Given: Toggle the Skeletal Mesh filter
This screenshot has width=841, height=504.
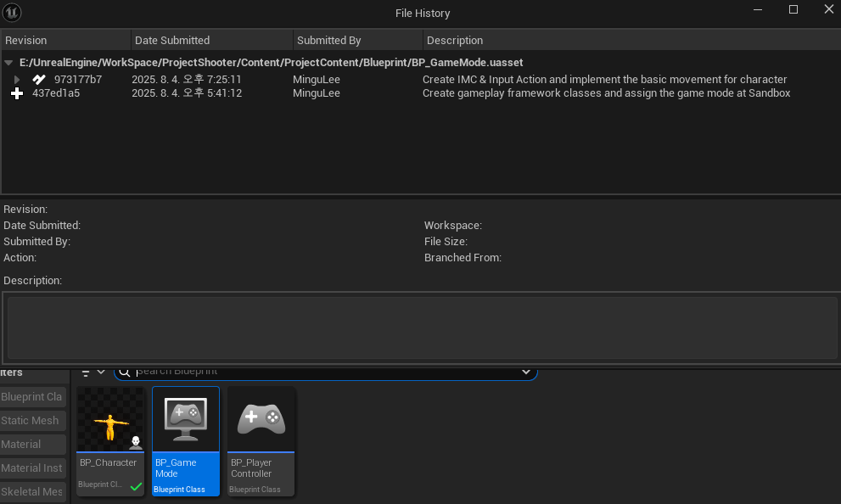Looking at the screenshot, I should coord(33,491).
